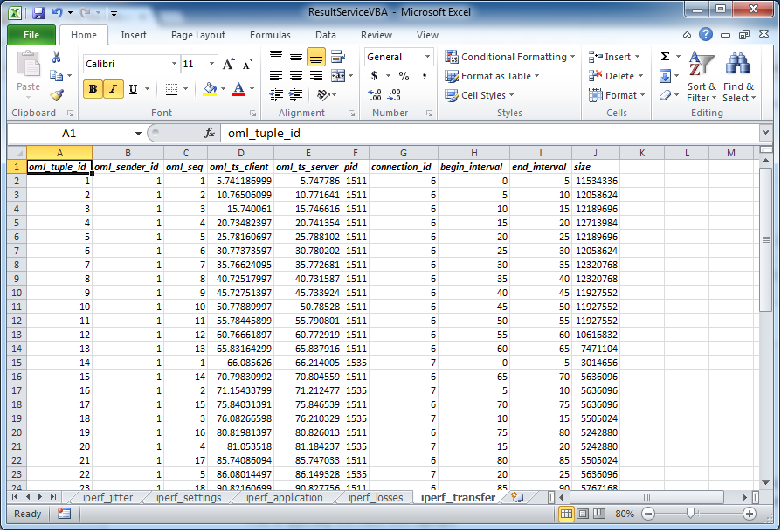Center the cell text horizontally
Image resolution: width=781 pixels, height=532 pixels.
point(296,76)
